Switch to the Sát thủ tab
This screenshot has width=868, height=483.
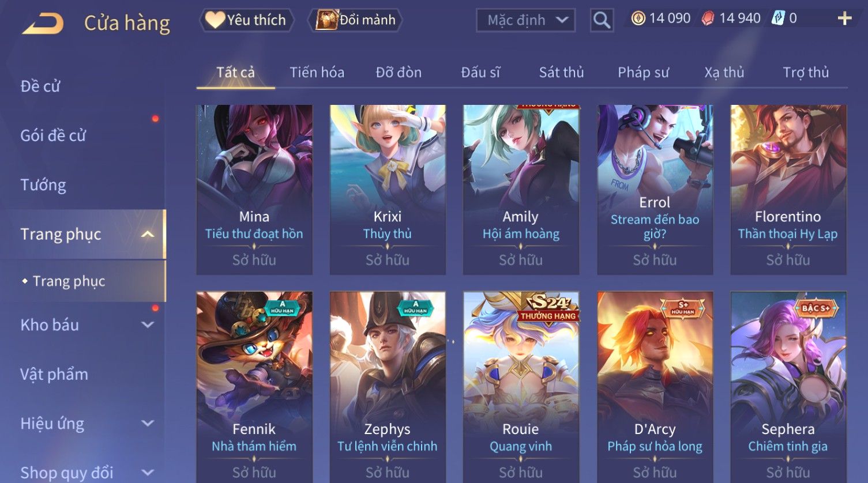pos(561,73)
